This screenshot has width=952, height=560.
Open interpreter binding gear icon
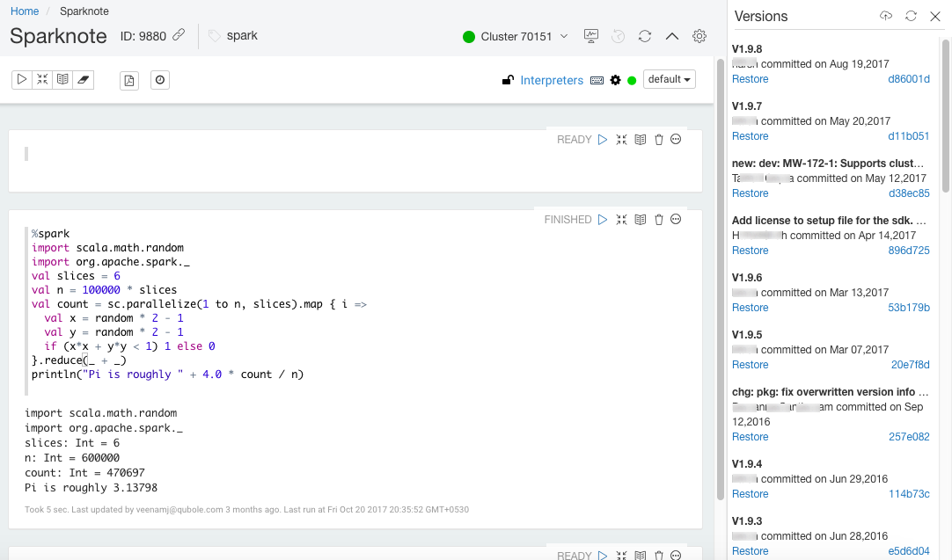[616, 80]
